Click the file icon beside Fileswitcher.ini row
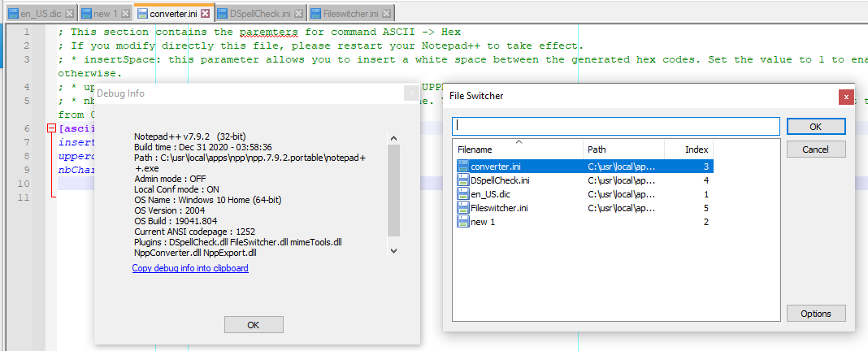The width and height of the screenshot is (868, 351). (462, 208)
